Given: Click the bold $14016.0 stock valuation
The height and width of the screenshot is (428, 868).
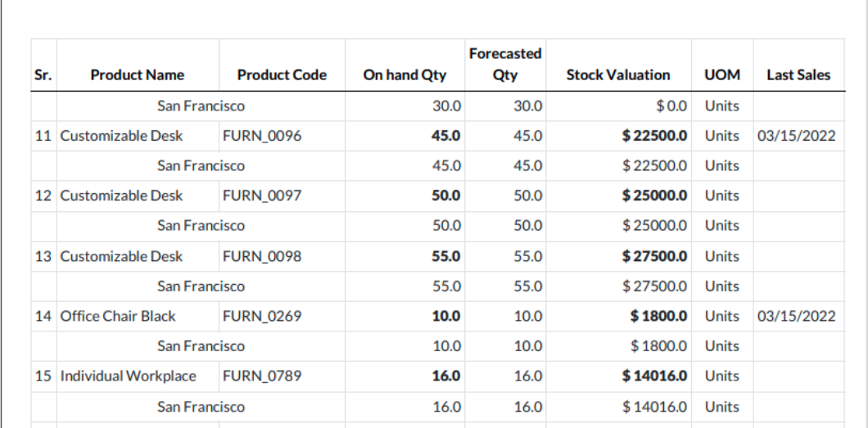Looking at the screenshot, I should pyautogui.click(x=654, y=376).
